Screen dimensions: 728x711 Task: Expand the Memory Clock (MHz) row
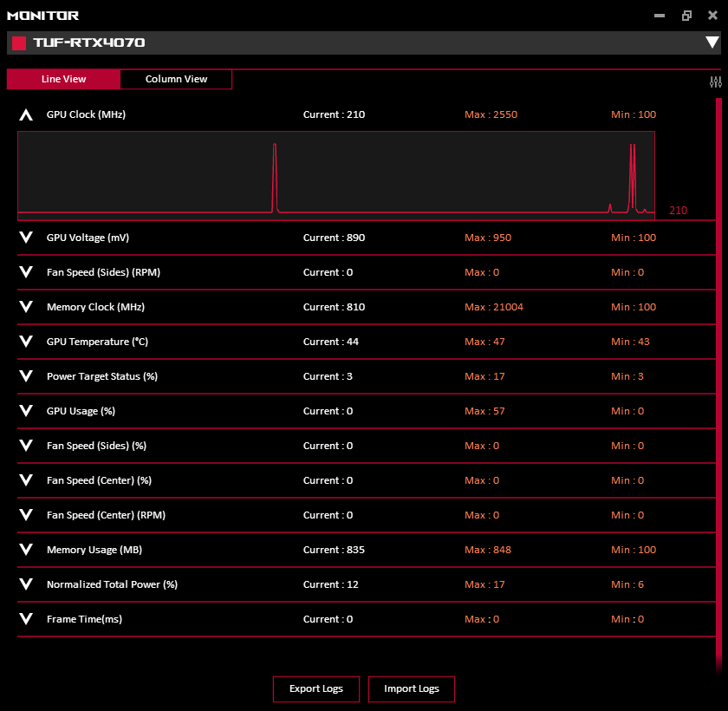pyautogui.click(x=26, y=306)
